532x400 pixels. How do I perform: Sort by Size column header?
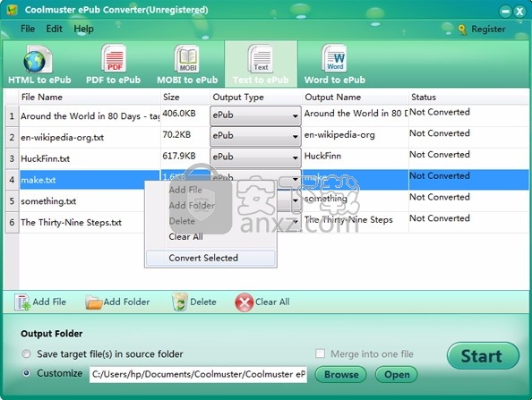185,97
